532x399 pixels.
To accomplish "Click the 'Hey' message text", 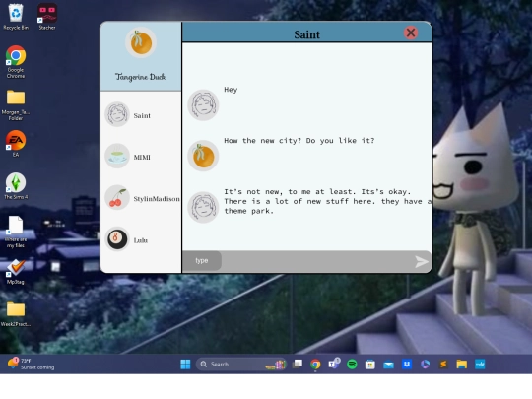I will point(231,90).
